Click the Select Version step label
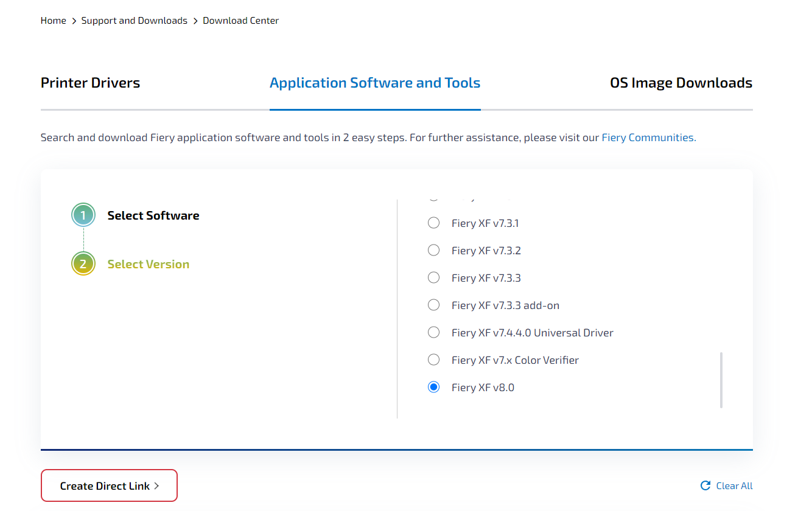Image resolution: width=812 pixels, height=511 pixels. pos(149,264)
